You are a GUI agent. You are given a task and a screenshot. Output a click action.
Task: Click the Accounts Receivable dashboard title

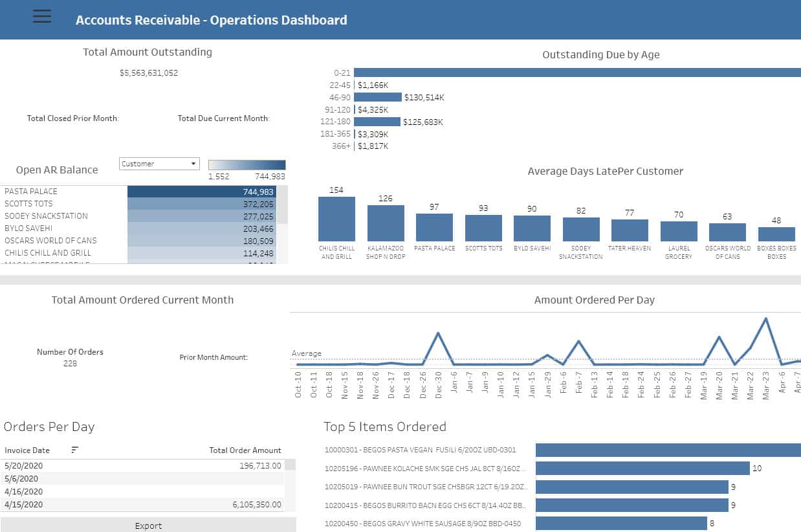pos(212,20)
